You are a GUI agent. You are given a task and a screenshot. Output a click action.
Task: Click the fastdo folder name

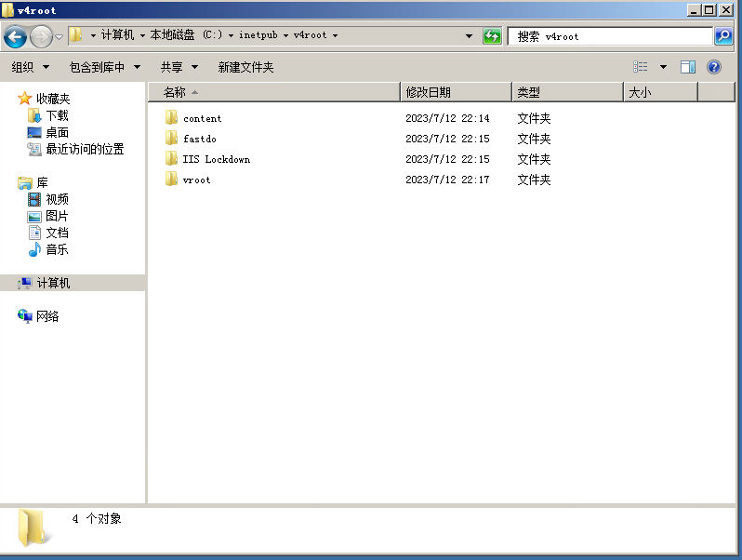pyautogui.click(x=200, y=139)
